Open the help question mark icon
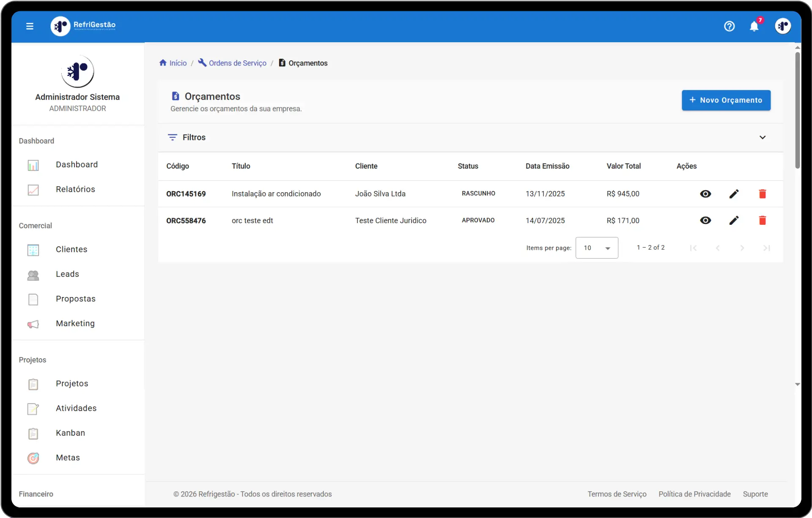The image size is (812, 518). (x=729, y=26)
